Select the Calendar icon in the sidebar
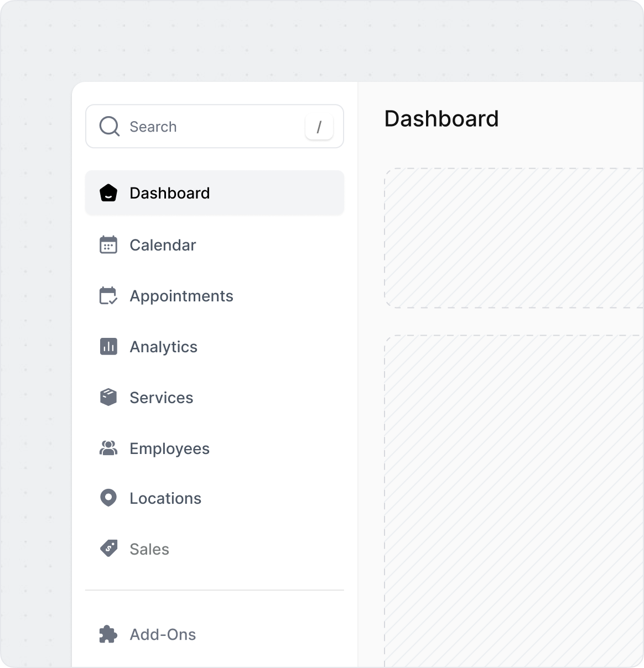 (108, 245)
